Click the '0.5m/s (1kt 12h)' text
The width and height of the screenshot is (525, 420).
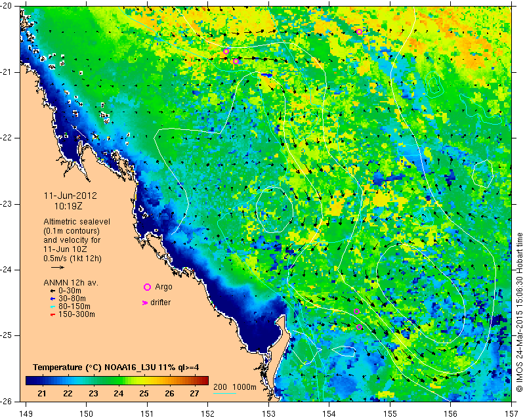pyautogui.click(x=72, y=259)
